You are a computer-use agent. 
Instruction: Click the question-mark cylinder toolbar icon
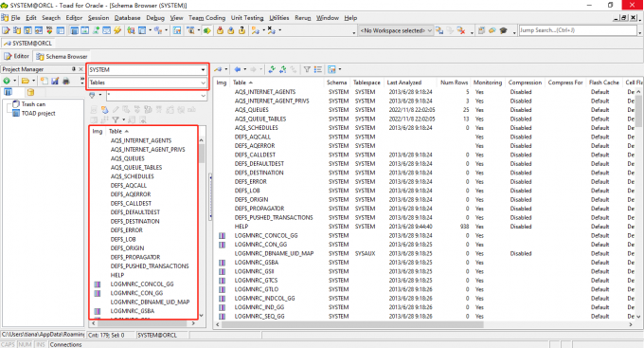pyautogui.click(x=241, y=30)
